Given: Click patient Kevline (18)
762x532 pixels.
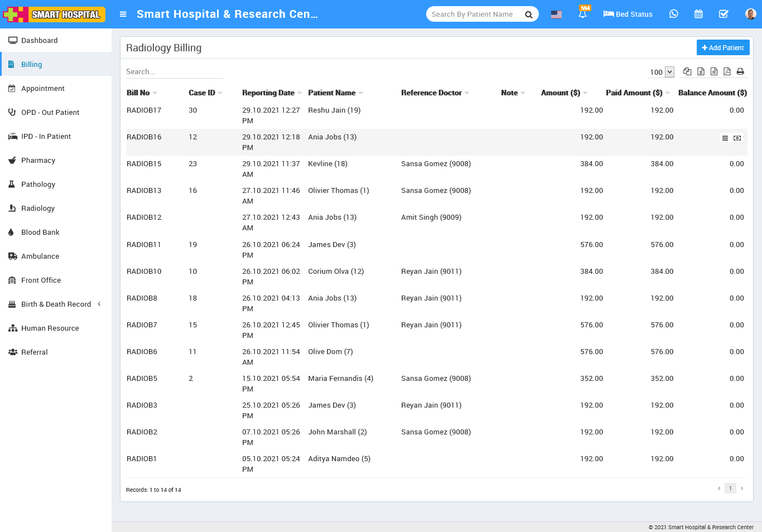Looking at the screenshot, I should (x=327, y=164).
